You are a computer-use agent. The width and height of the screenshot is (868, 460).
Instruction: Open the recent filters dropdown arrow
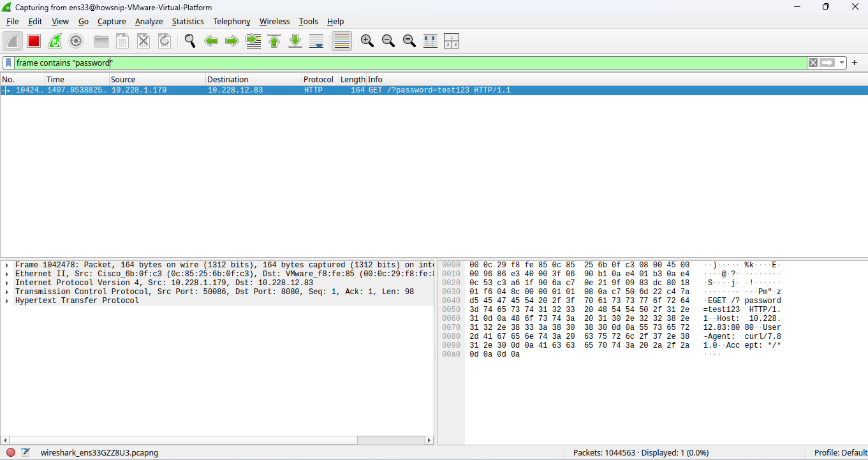click(x=842, y=63)
